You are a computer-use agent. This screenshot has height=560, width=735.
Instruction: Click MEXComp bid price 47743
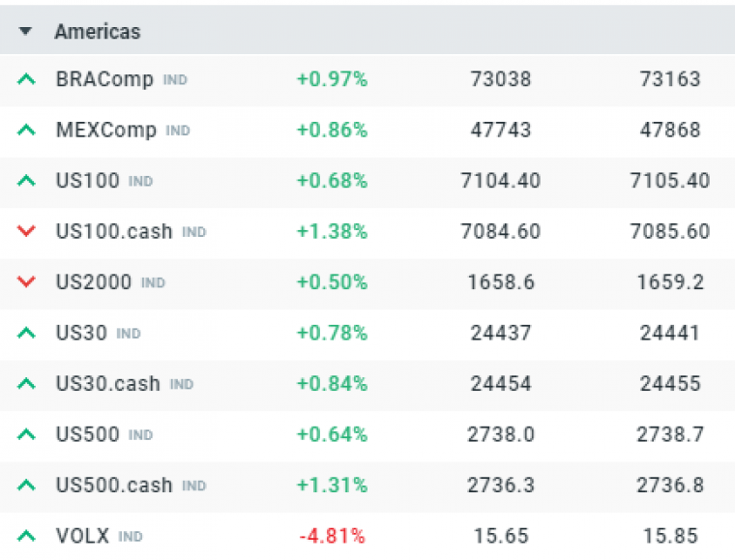tap(501, 130)
